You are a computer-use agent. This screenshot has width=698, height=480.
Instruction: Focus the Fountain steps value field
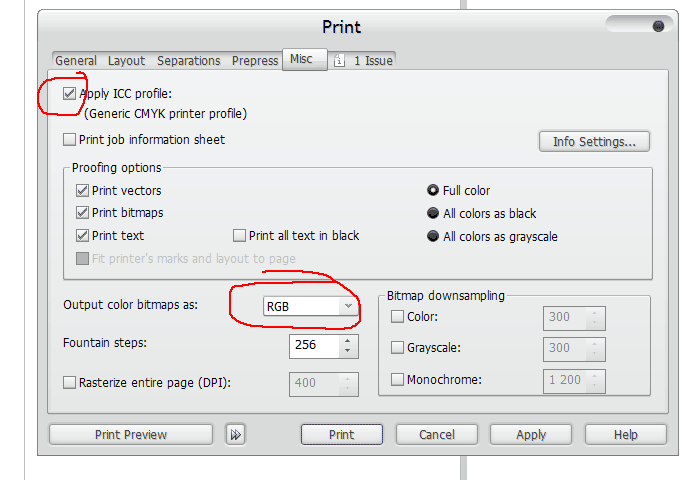[x=315, y=346]
